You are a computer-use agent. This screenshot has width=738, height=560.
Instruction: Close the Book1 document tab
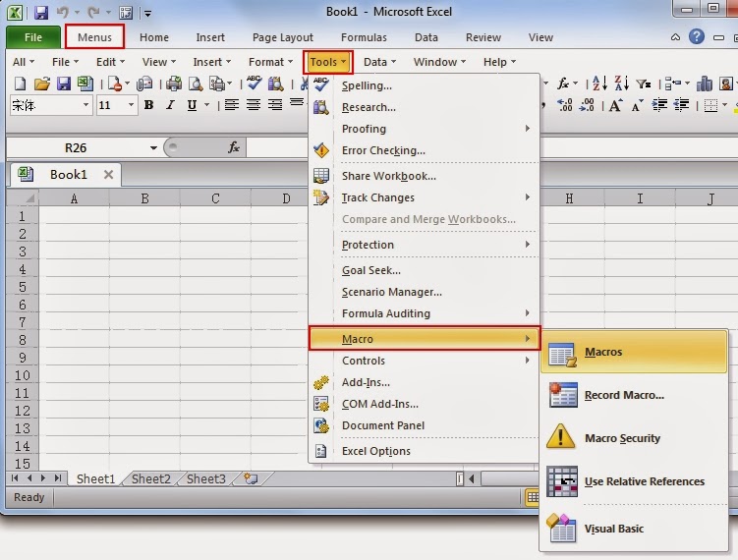point(108,175)
